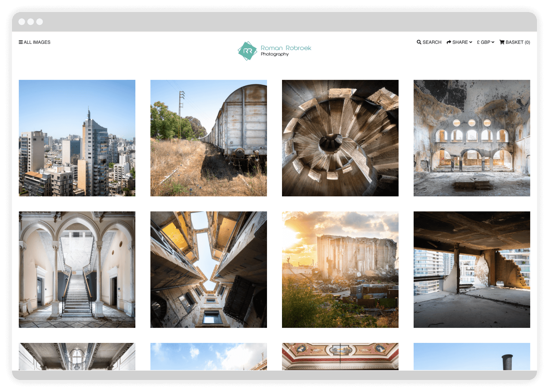Select the grand marble staircase thumbnail
Image resolution: width=549 pixels, height=392 pixels.
77,269
